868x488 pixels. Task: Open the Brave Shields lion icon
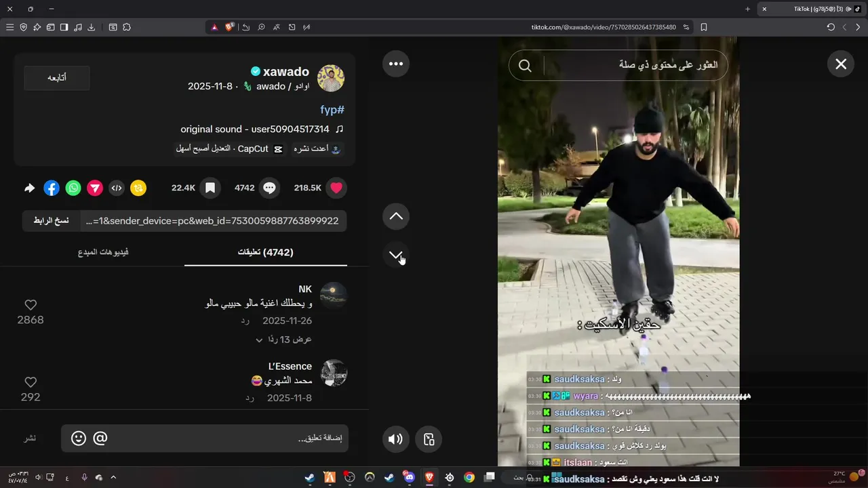tap(229, 27)
